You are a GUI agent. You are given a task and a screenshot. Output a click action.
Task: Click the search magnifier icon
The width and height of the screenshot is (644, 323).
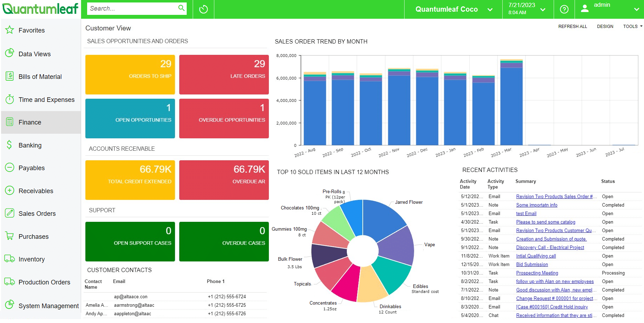click(181, 8)
